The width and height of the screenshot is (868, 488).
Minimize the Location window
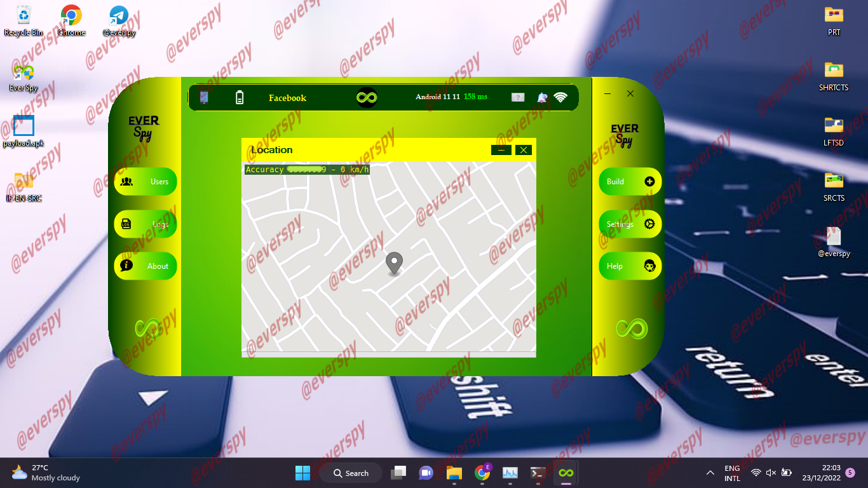click(x=501, y=150)
